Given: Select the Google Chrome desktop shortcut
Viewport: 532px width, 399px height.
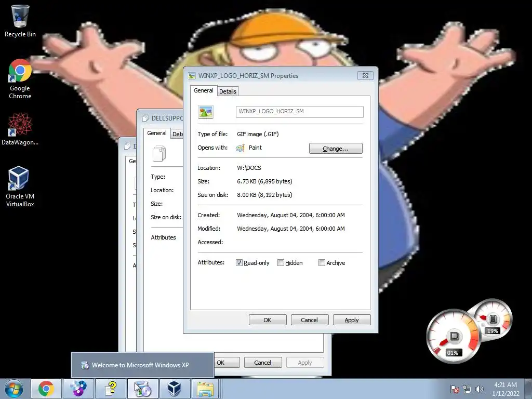Looking at the screenshot, I should [20, 79].
